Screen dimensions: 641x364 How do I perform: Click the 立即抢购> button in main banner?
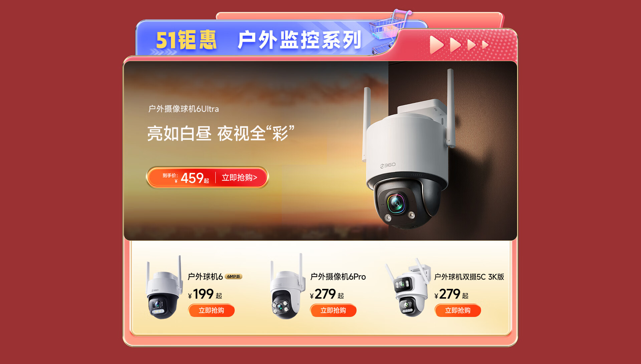tap(239, 177)
